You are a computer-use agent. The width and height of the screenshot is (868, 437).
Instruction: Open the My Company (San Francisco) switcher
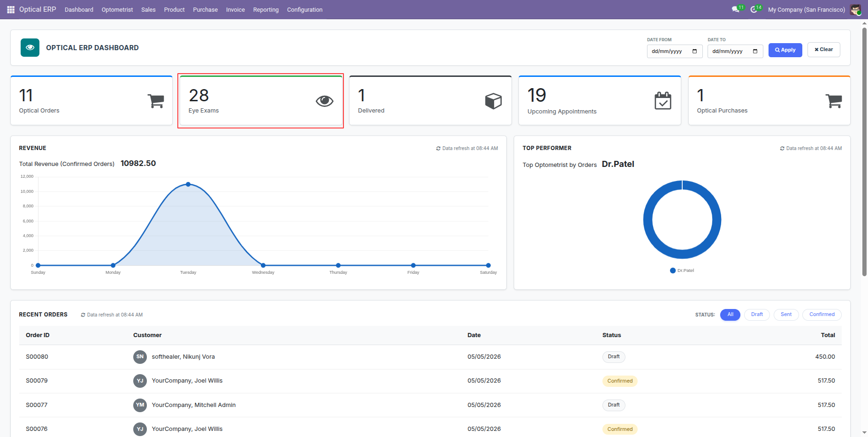click(807, 9)
